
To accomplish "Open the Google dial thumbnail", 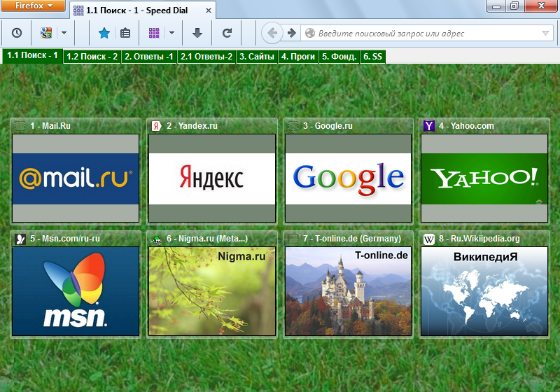I will point(348,178).
